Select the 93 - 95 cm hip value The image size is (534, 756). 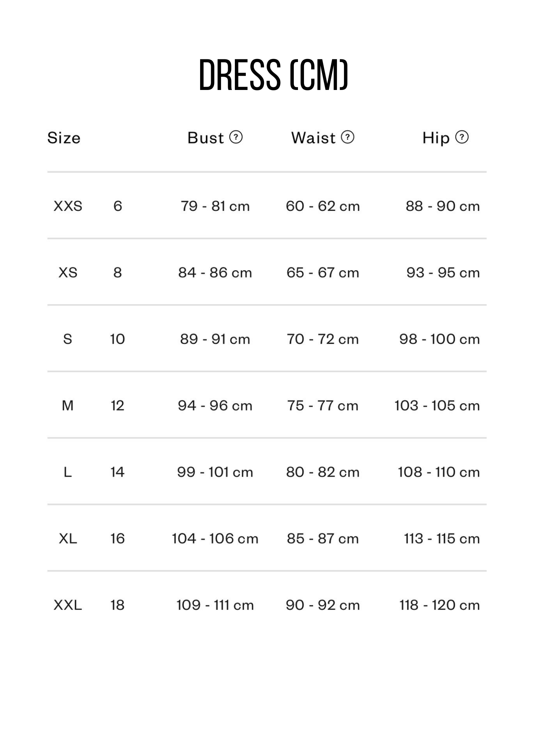click(x=443, y=273)
